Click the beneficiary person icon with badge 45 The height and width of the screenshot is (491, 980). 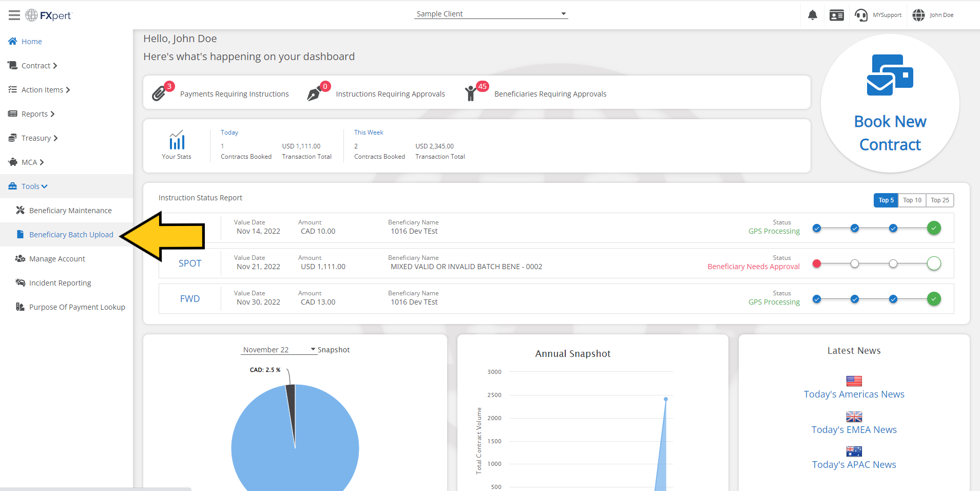[471, 93]
